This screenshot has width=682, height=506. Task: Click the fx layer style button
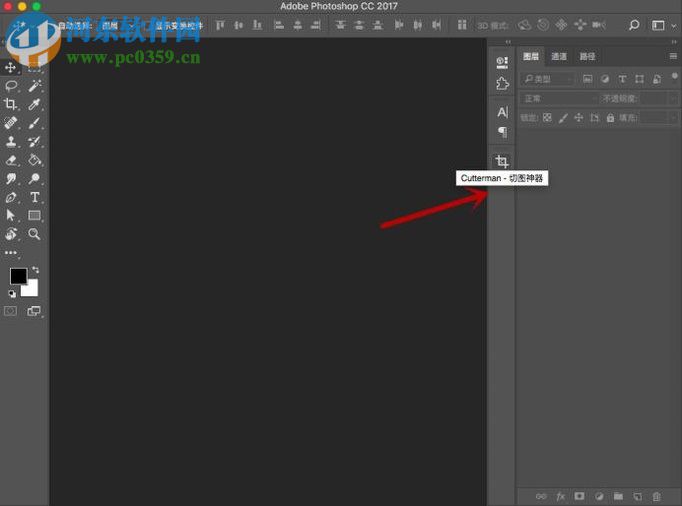pos(561,496)
